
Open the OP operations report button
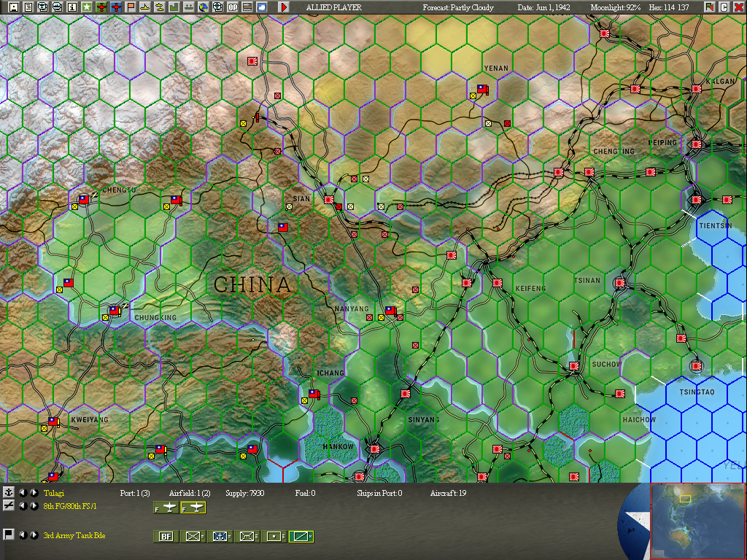coord(233,7)
